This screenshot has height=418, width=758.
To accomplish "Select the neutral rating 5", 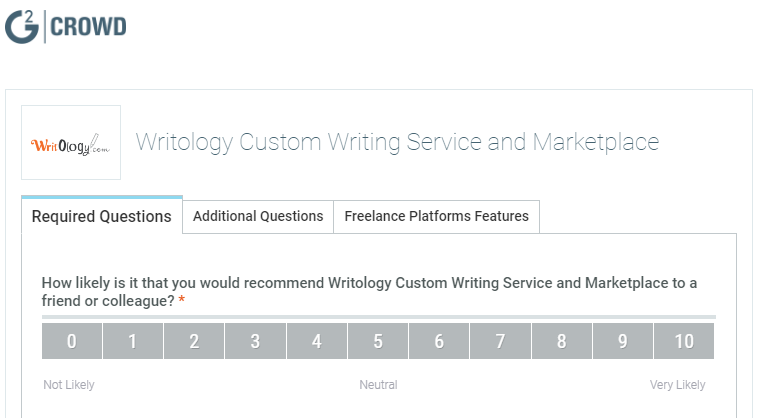I will pos(378,341).
